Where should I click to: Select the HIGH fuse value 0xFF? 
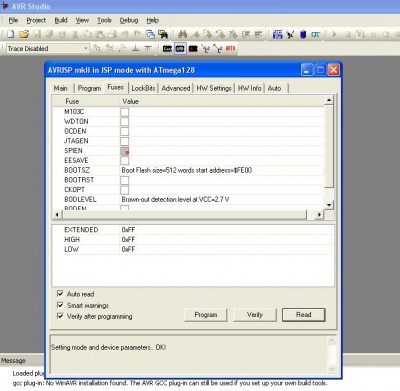(x=128, y=240)
